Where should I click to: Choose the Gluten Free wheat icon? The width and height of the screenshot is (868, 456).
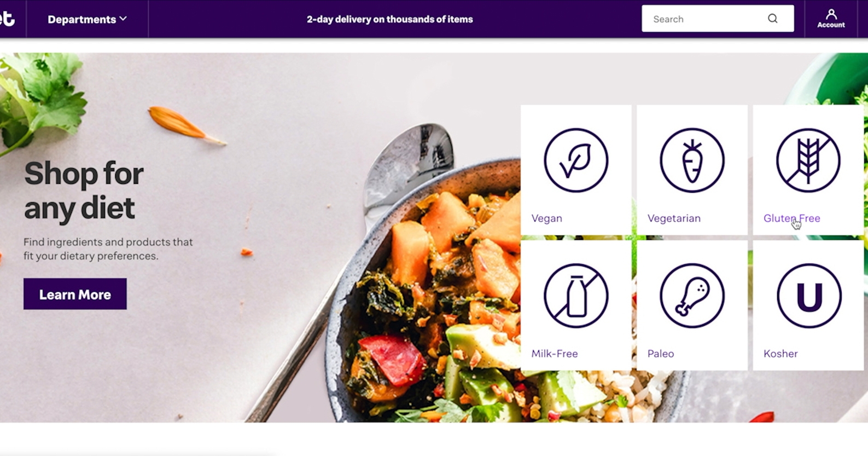click(808, 160)
